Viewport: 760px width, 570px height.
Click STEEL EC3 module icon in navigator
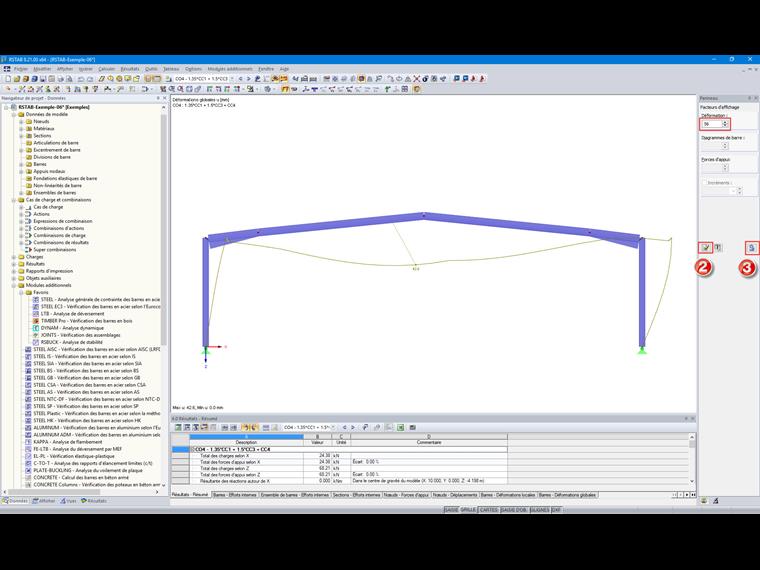(x=36, y=307)
